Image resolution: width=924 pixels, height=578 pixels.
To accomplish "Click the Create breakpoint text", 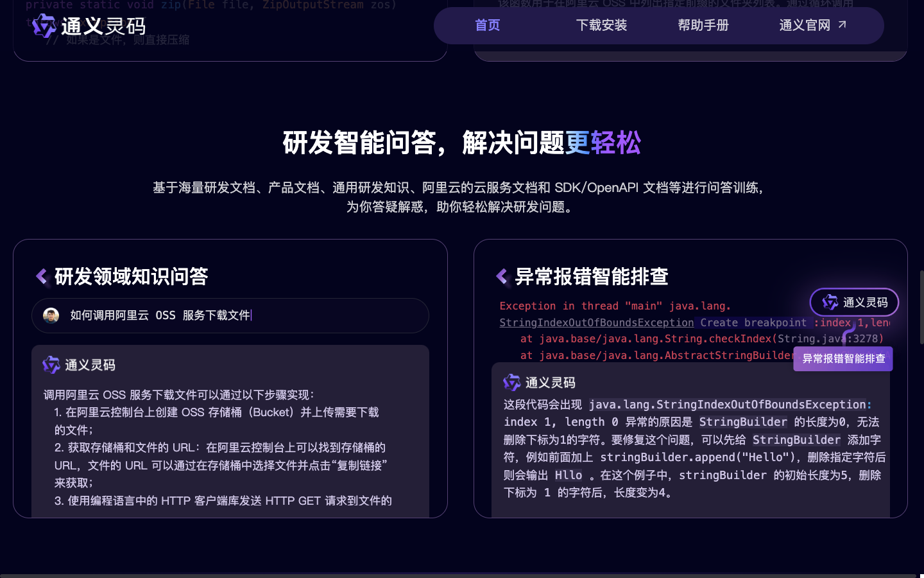I will point(753,322).
